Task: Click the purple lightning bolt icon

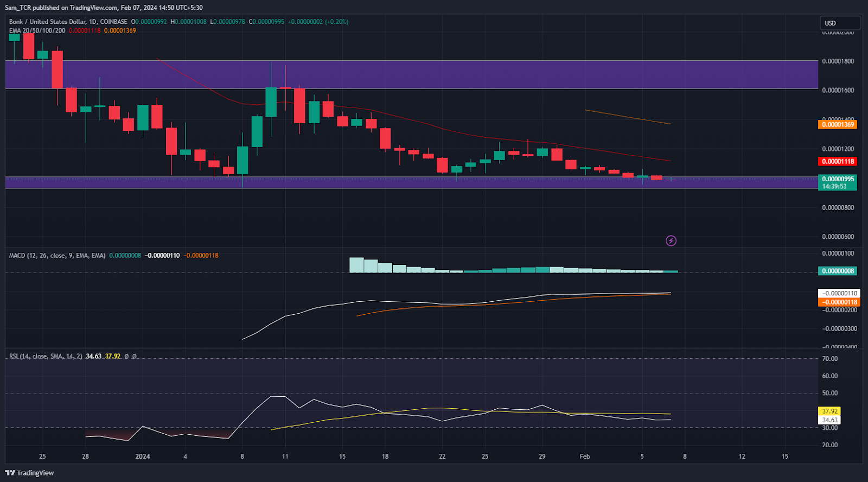Action: pos(671,240)
